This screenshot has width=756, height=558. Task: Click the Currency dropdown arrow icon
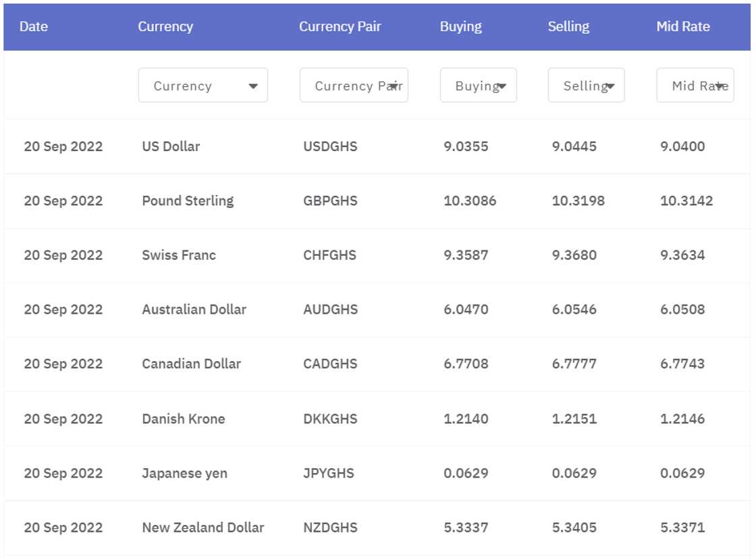(x=254, y=86)
